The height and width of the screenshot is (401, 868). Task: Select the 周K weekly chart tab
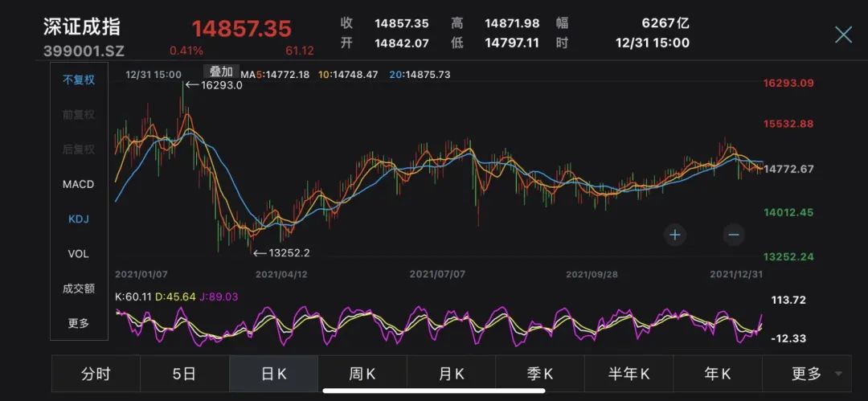tap(362, 374)
